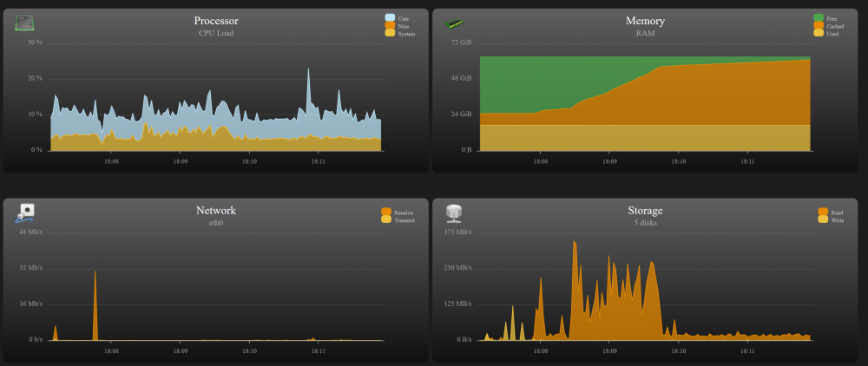Click the 125 MB/s axis label
The image size is (868, 366).
[457, 304]
